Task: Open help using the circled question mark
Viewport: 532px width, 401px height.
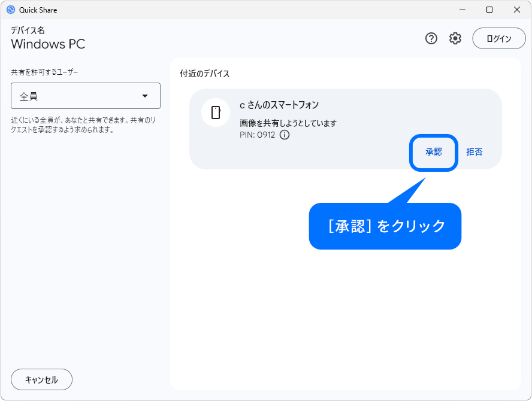Action: click(431, 38)
